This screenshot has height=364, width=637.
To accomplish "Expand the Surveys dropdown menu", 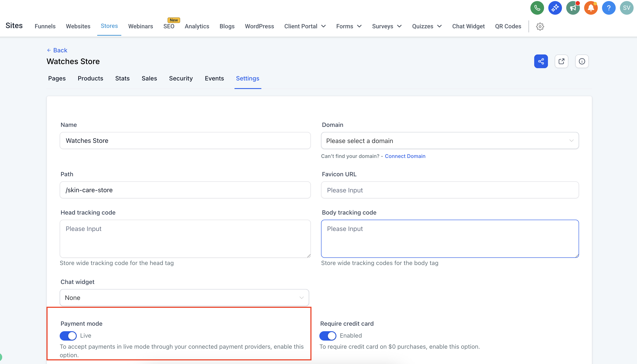I will 387,26.
